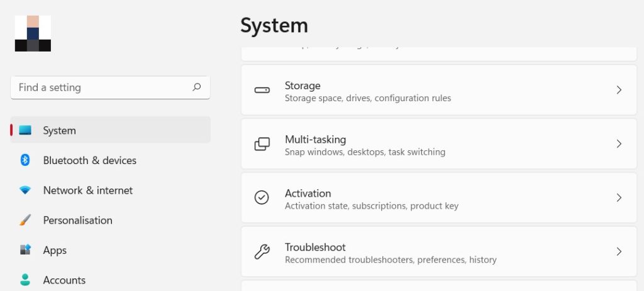
Task: Click 'Activation state, subscriptions, product key' text
Action: pyautogui.click(x=371, y=206)
